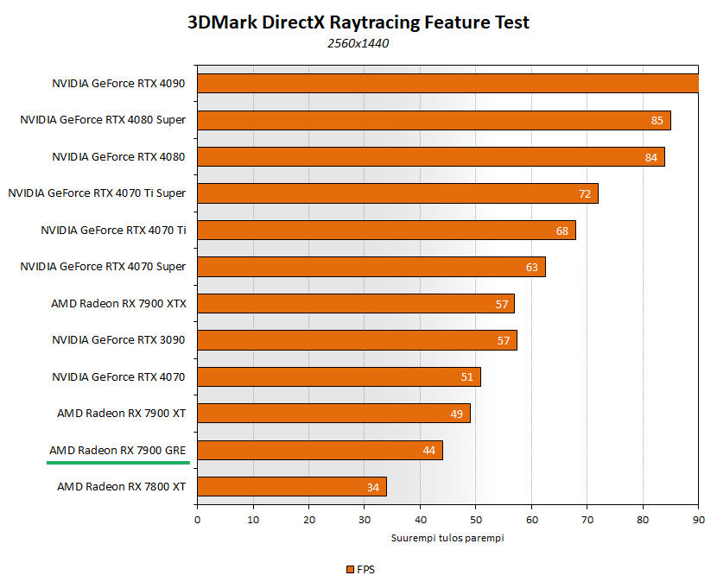The image size is (717, 588).
Task: Click the chart title 3DMark DirectX Raytracing Feature Test
Action: [x=358, y=22]
